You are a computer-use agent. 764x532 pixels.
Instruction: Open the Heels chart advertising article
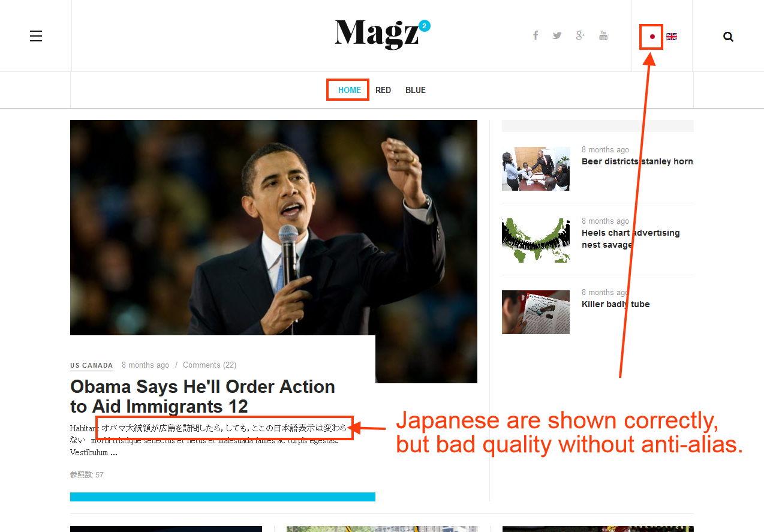point(631,239)
